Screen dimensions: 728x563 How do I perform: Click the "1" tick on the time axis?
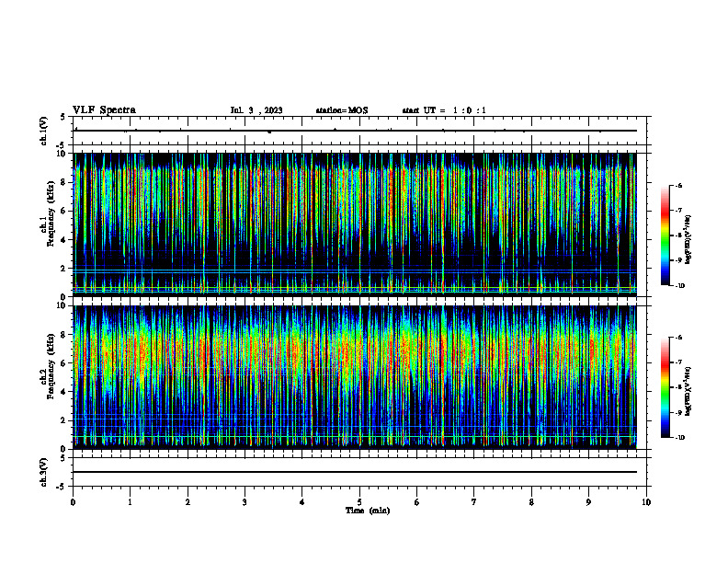pyautogui.click(x=130, y=502)
